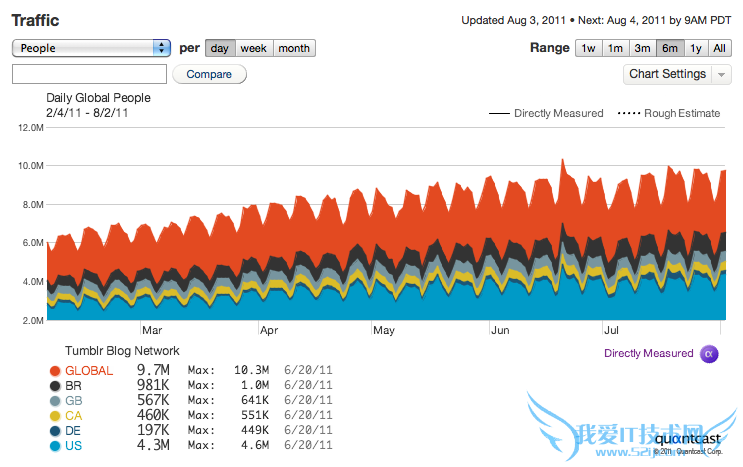Switch to per month view
The image size is (743, 467).
(294, 48)
